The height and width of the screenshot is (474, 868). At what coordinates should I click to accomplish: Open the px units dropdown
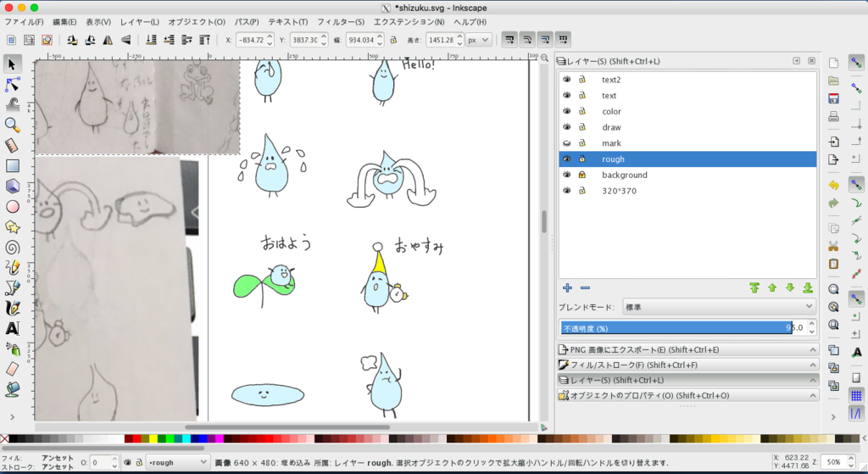pos(478,40)
